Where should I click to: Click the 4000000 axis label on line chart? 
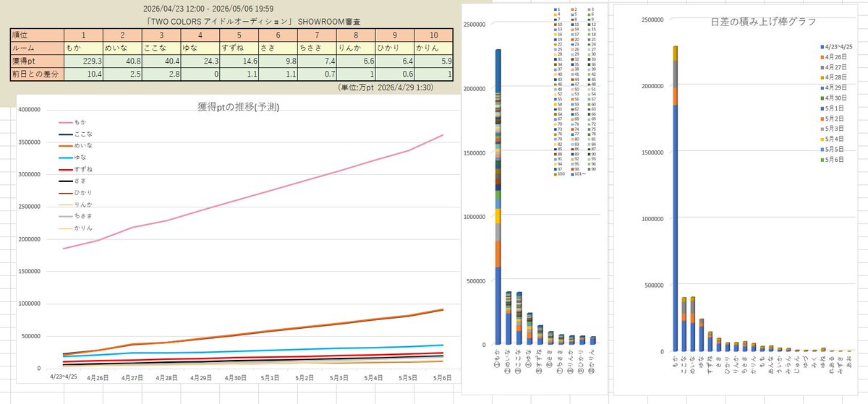click(x=28, y=110)
